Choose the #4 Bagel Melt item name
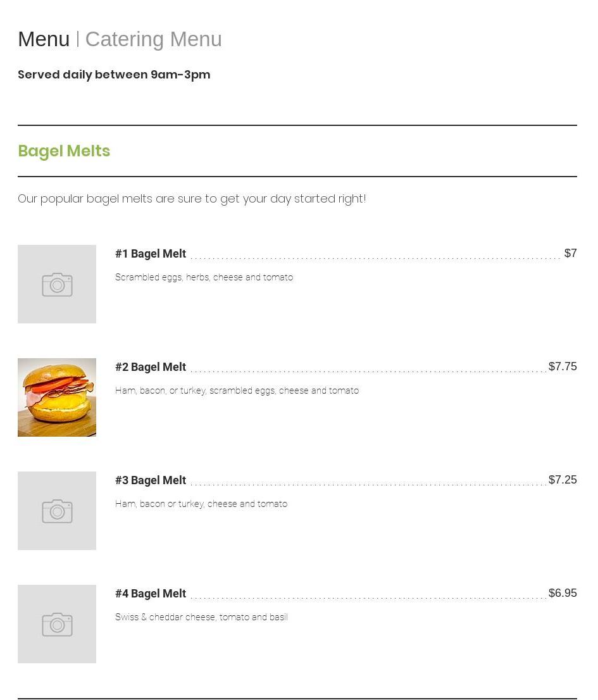Screen dimensions: 598x700 pos(151,594)
